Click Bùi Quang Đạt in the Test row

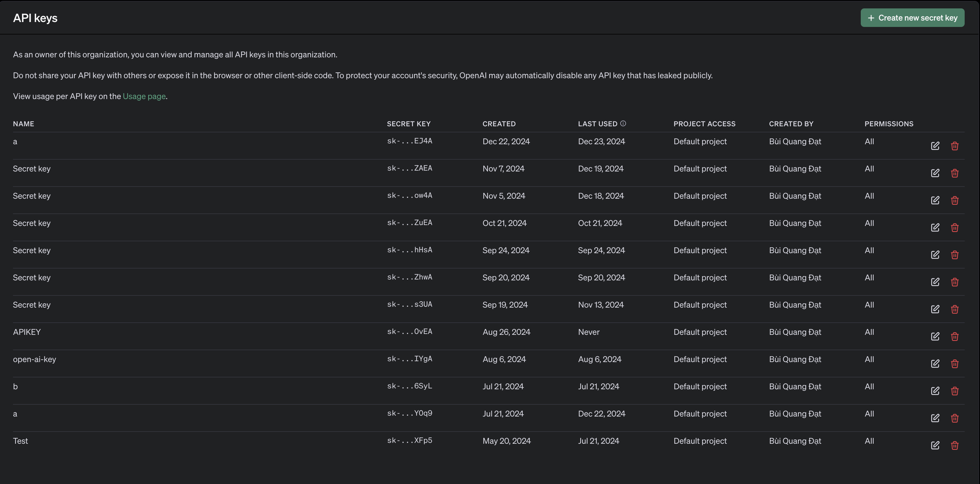pyautogui.click(x=795, y=441)
